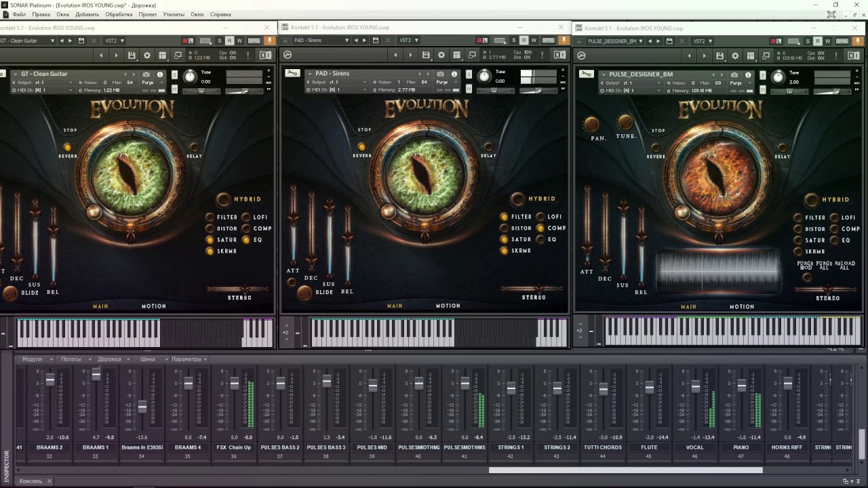This screenshot has height=488, width=868.
Task: Click the NI logo in Kontakt 5 1 window
Action: point(854,55)
